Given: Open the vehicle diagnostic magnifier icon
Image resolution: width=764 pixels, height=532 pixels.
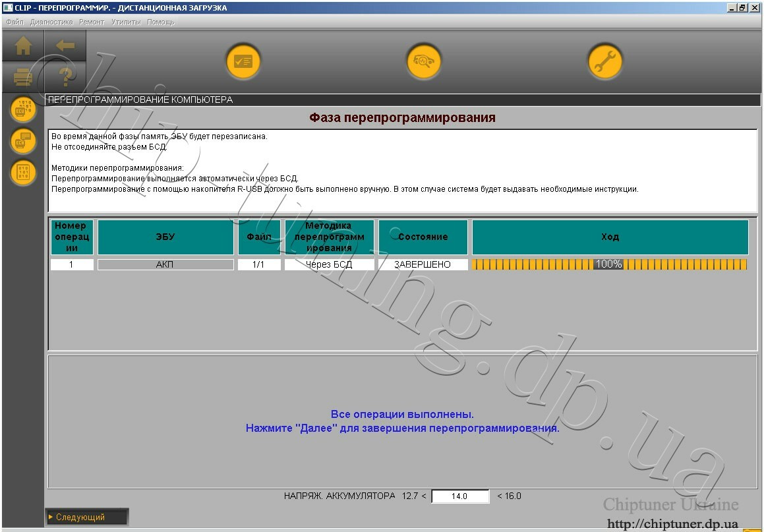Looking at the screenshot, I should point(424,61).
